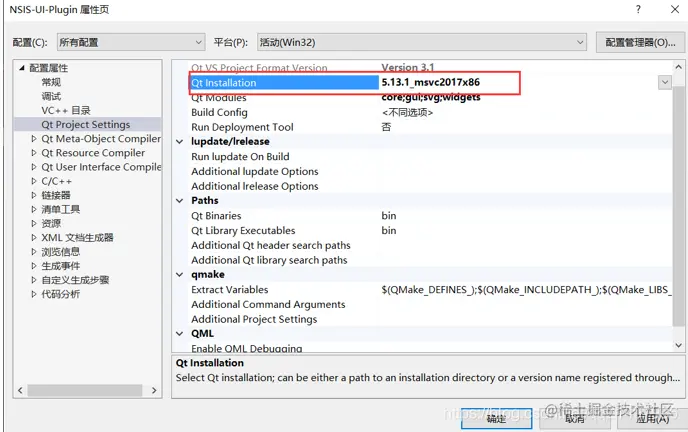The image size is (688, 432).
Task: Open the 配置(C) combo box
Action: click(131, 42)
